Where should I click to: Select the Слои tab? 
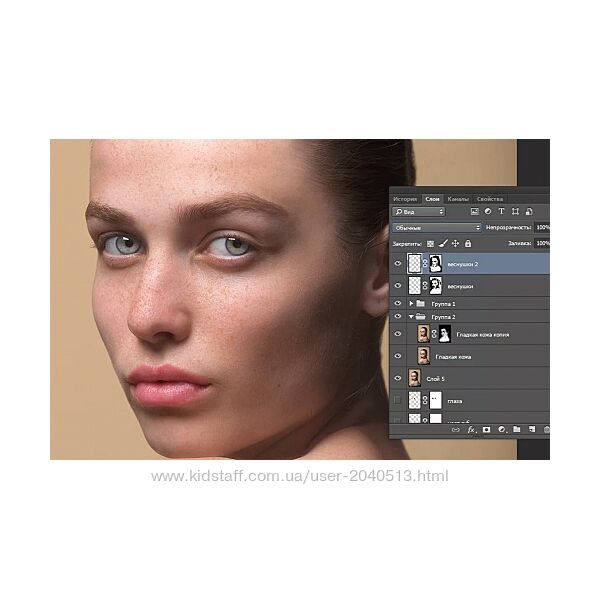tap(432, 199)
